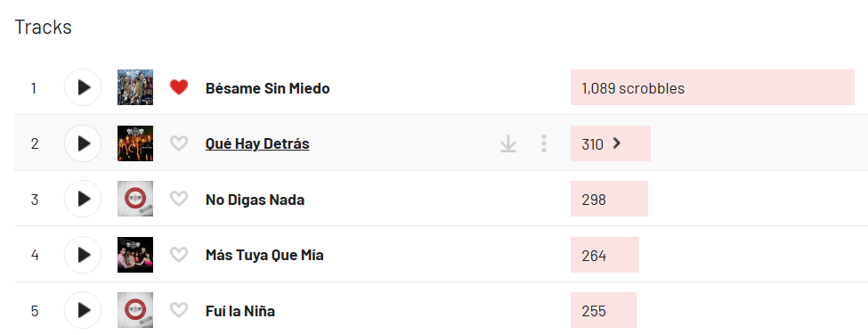Screen dimensions: 868x335
Task: Click album cover thumbnail for No Digas Nada
Action: [x=135, y=199]
